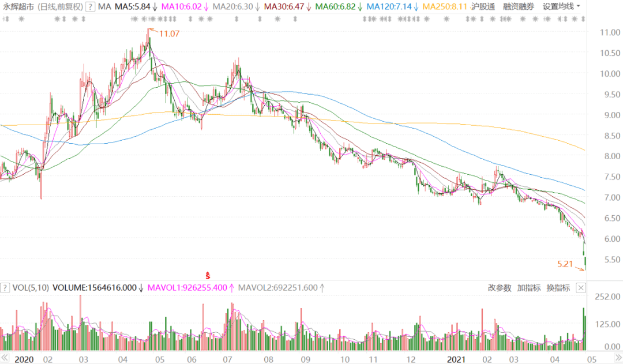
Task: Click the red S marker on chart
Action: click(x=208, y=275)
